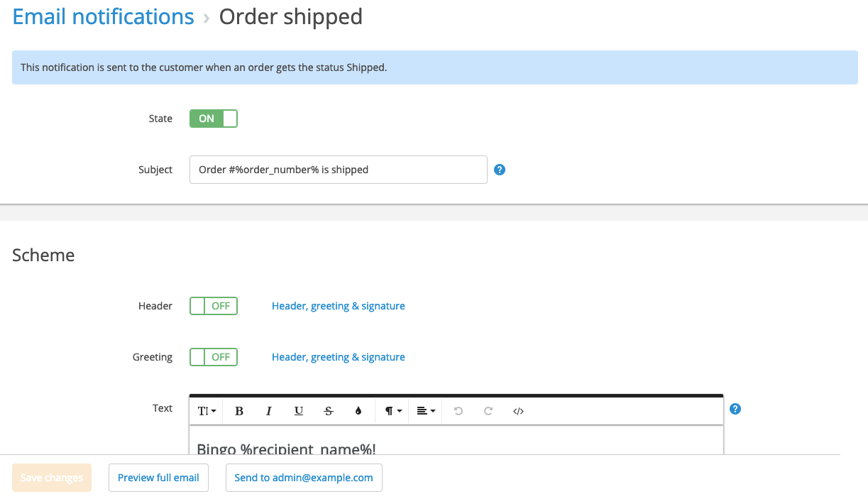The width and height of the screenshot is (868, 499).
Task: Click into the Subject input field
Action: coord(339,170)
